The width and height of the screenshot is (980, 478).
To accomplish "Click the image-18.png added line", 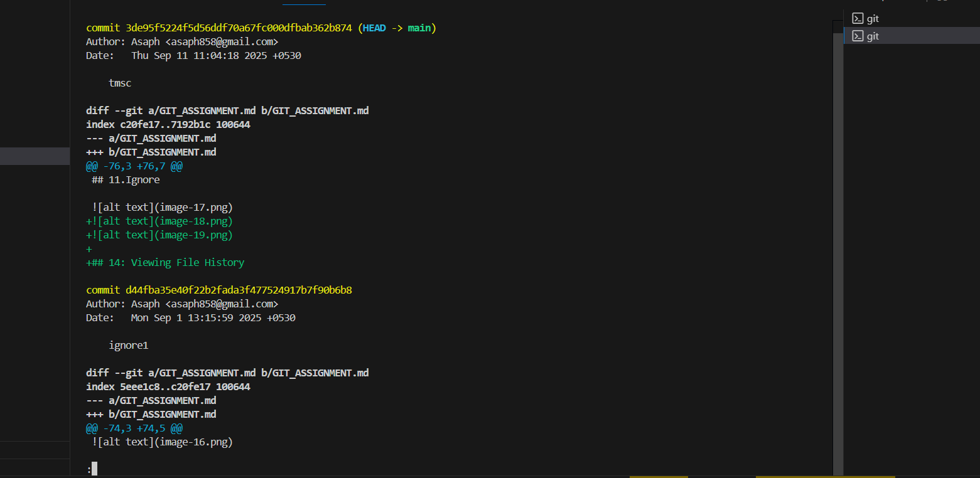I will tap(159, 221).
